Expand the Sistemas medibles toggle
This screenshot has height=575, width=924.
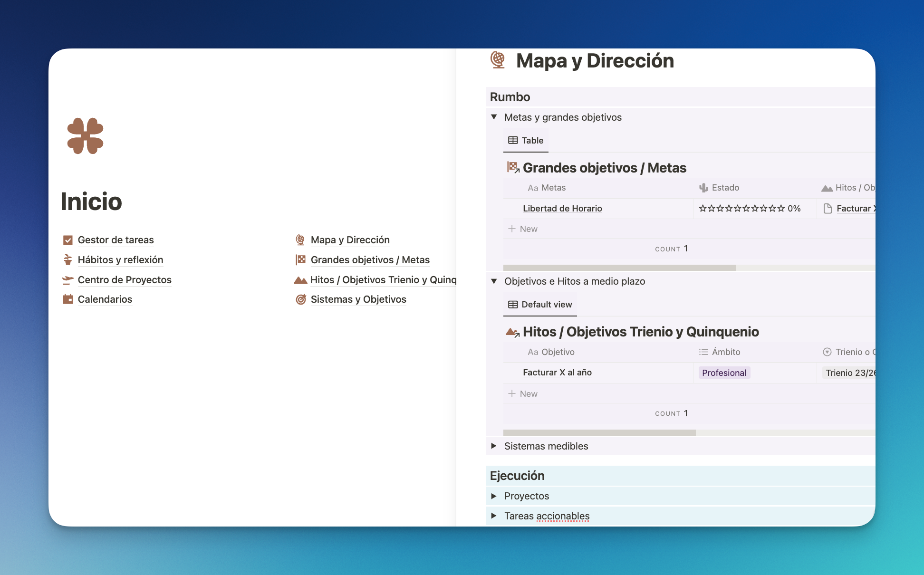point(494,446)
